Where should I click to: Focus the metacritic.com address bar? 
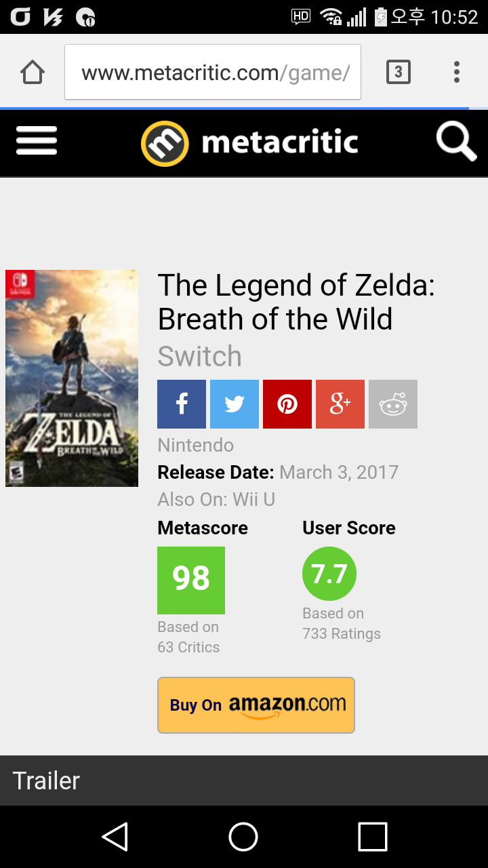coord(213,72)
